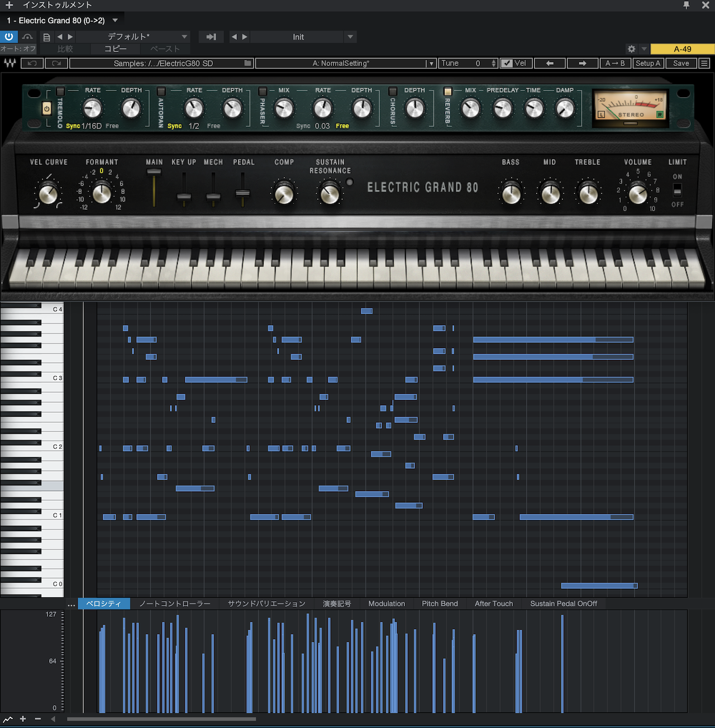Select the ノートコントローラー tab
This screenshot has width=715, height=728.
pyautogui.click(x=175, y=603)
